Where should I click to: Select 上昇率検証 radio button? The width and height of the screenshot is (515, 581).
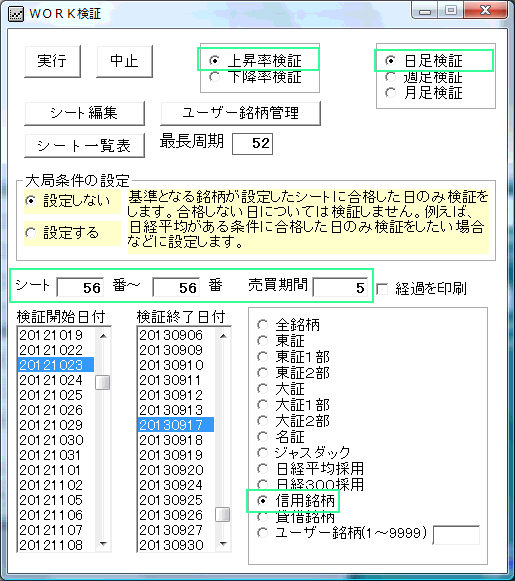pyautogui.click(x=256, y=60)
